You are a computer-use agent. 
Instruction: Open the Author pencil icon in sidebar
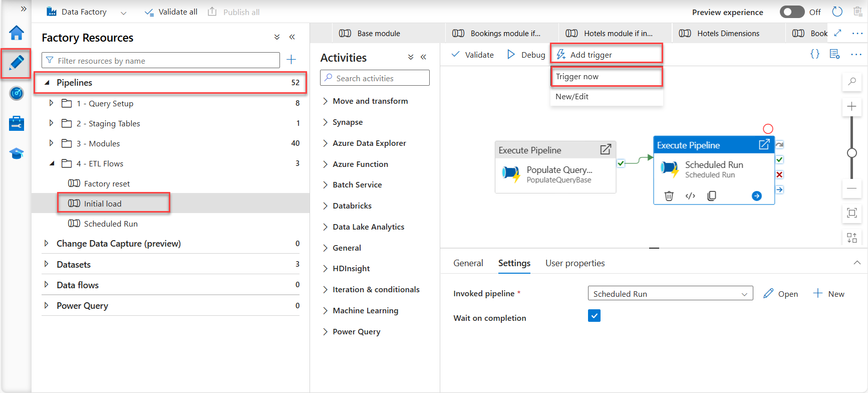16,63
